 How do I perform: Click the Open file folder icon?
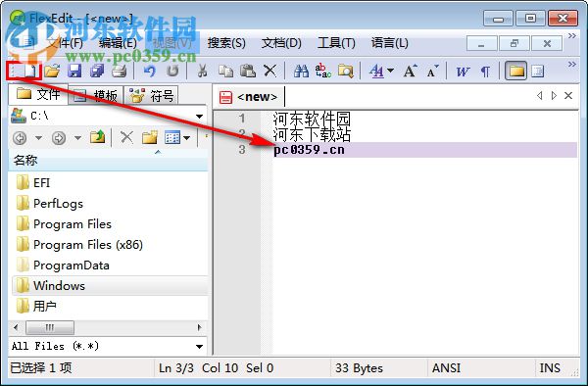tap(52, 71)
